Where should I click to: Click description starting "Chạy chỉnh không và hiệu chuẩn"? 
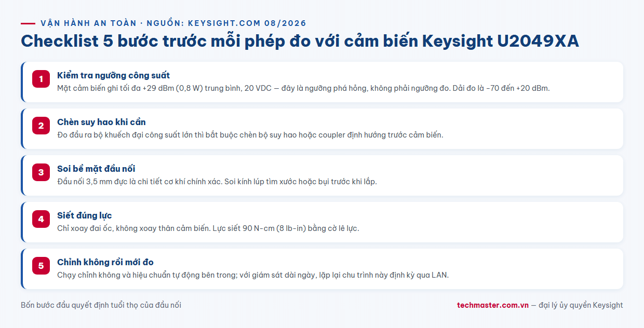point(253,275)
